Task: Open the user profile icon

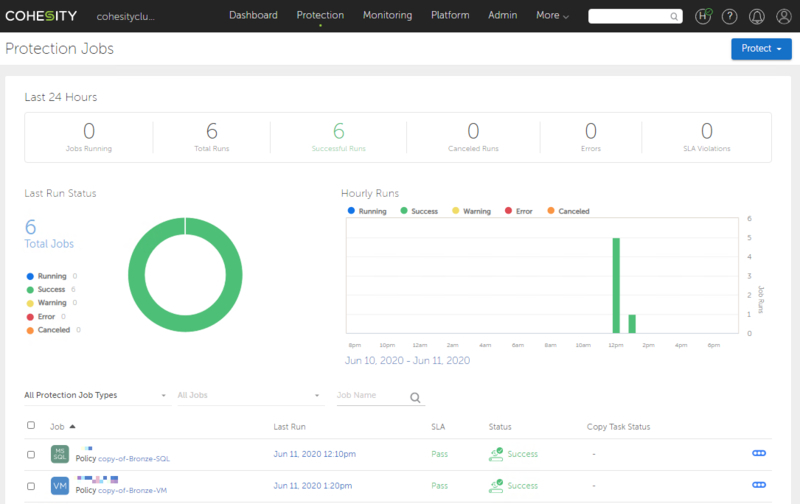Action: 784,16
